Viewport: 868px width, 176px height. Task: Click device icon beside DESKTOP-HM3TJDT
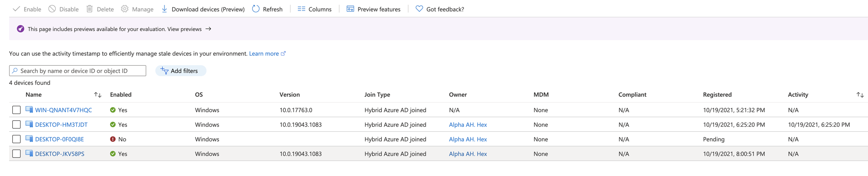point(29,124)
